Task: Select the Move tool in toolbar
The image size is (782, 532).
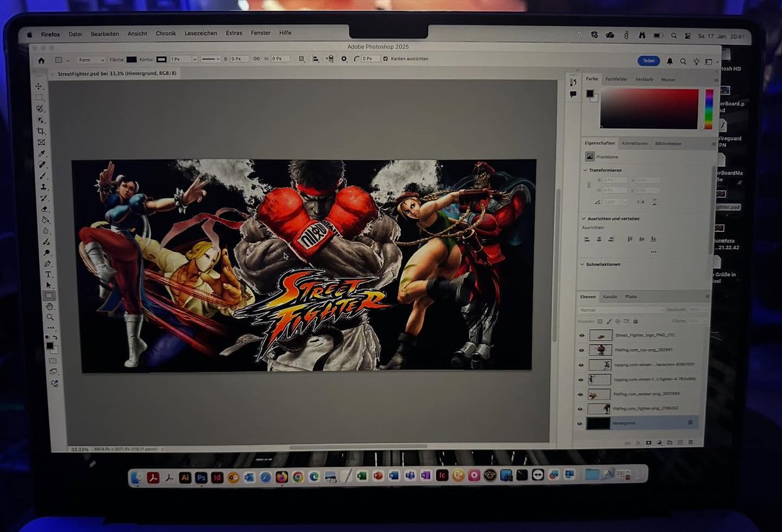Action: coord(40,86)
